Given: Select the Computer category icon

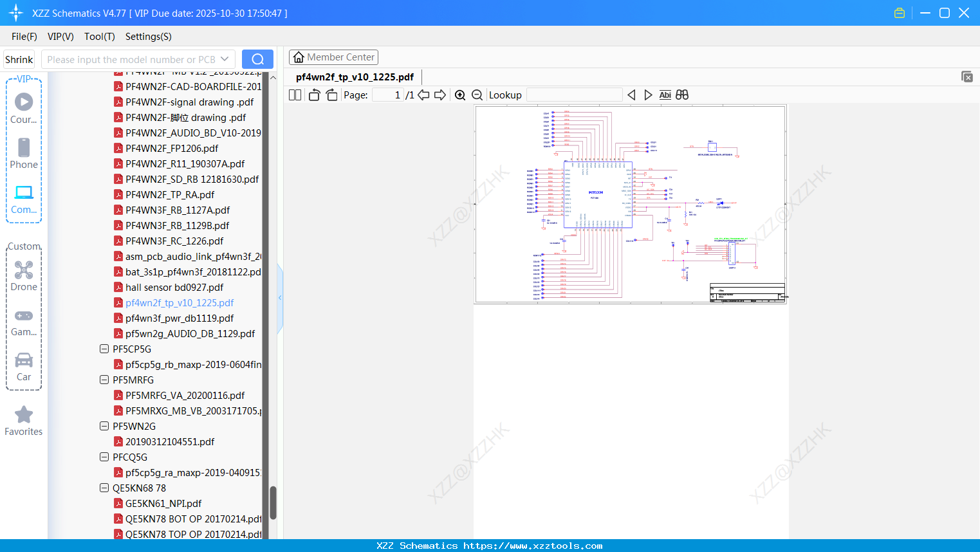Looking at the screenshot, I should pyautogui.click(x=24, y=199).
